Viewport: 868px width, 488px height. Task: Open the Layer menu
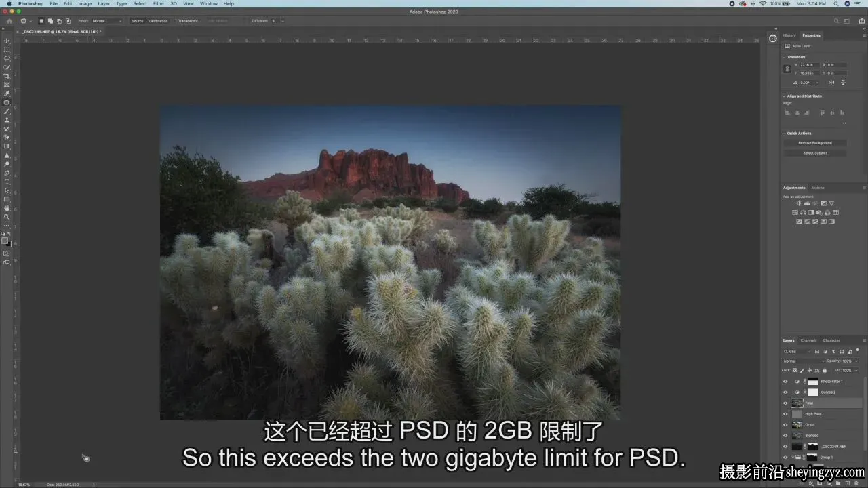point(104,3)
